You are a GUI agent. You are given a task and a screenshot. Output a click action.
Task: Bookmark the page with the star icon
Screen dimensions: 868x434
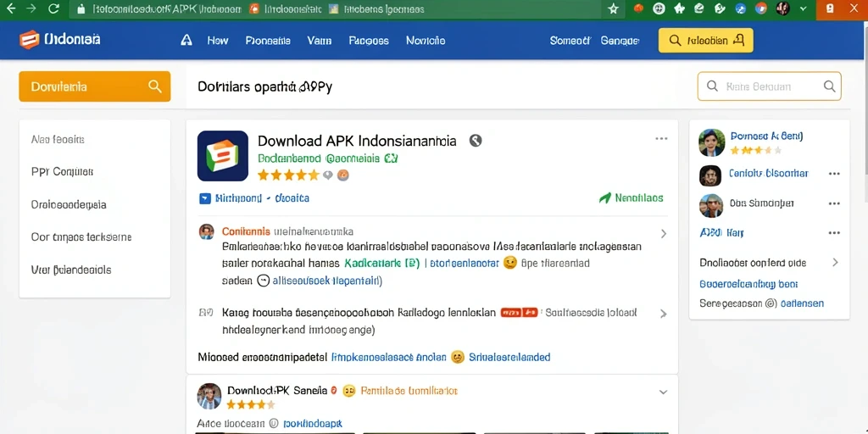click(x=613, y=8)
